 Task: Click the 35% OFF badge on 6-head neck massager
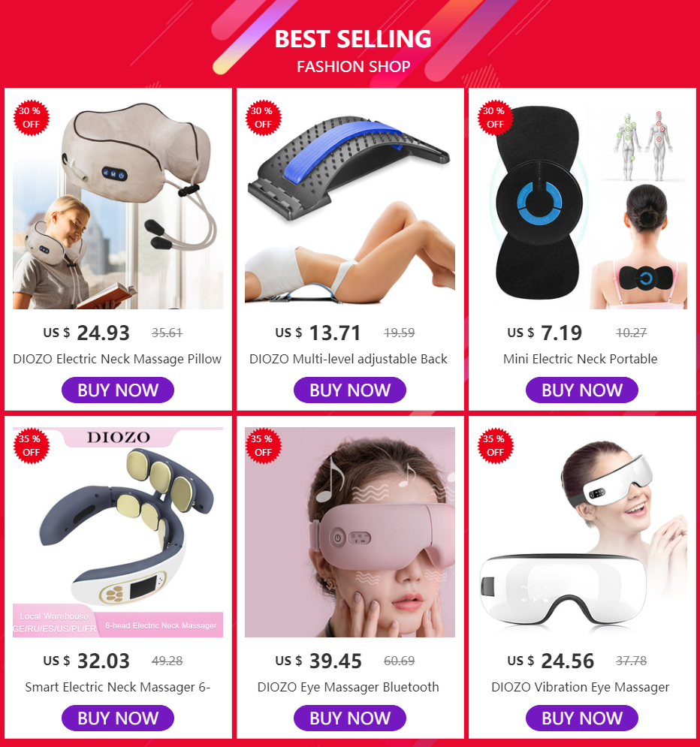31,446
